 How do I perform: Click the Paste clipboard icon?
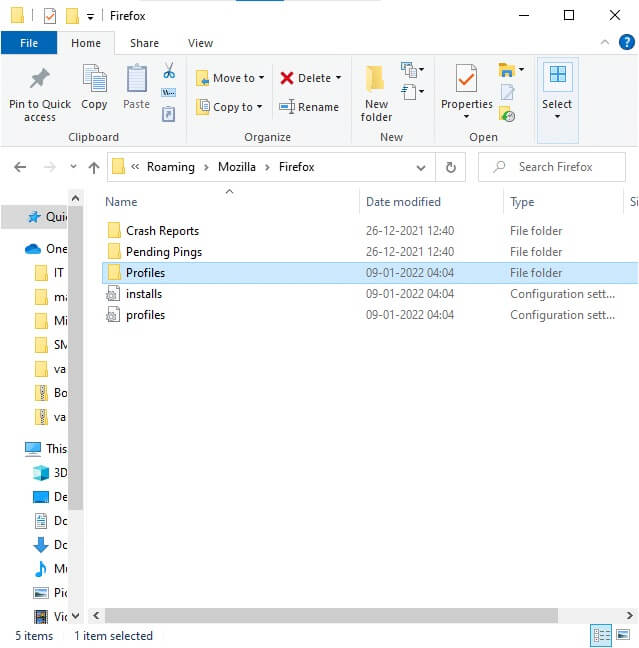(136, 78)
